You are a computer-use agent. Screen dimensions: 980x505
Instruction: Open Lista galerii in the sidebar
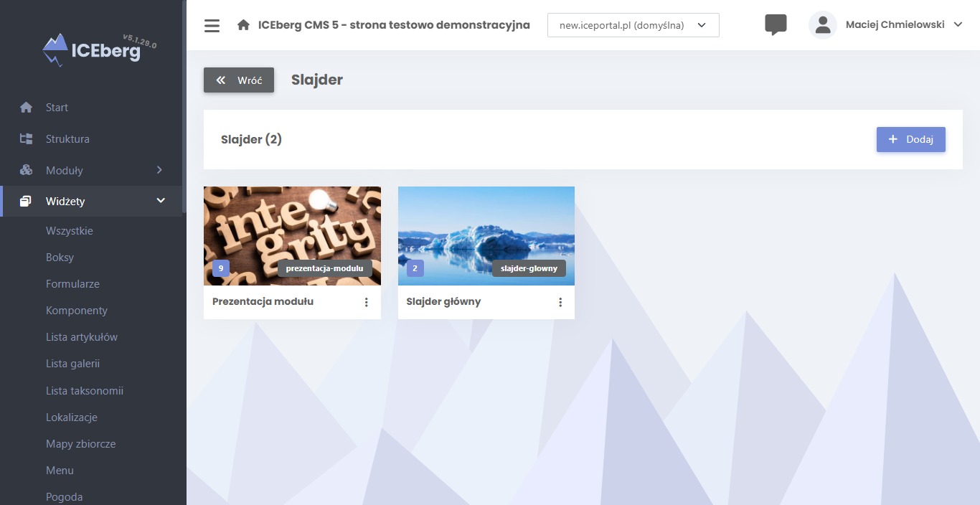(x=72, y=364)
